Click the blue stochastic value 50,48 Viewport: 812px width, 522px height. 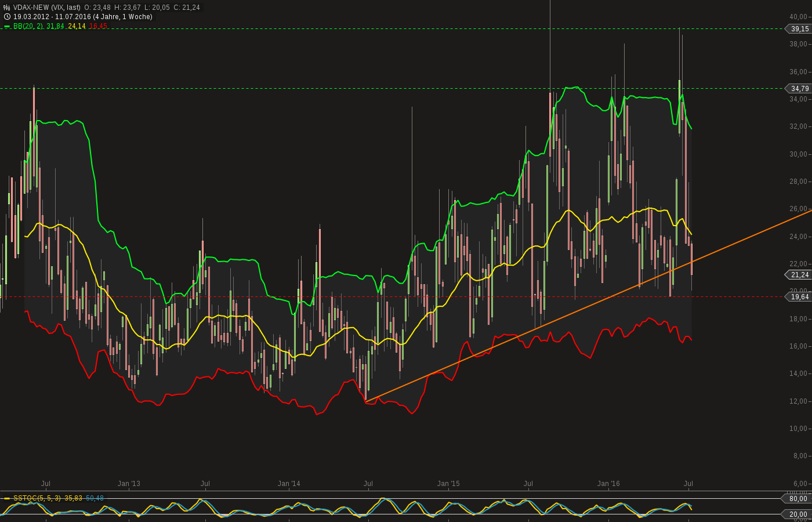click(x=96, y=498)
